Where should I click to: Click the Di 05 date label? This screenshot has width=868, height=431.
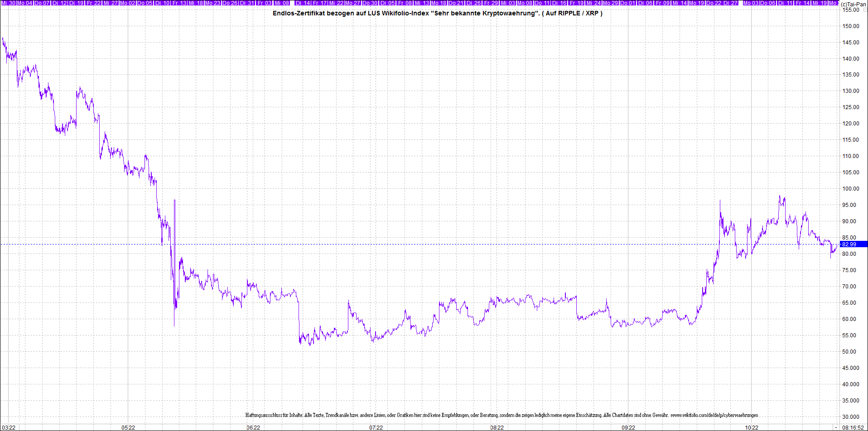click(x=388, y=3)
